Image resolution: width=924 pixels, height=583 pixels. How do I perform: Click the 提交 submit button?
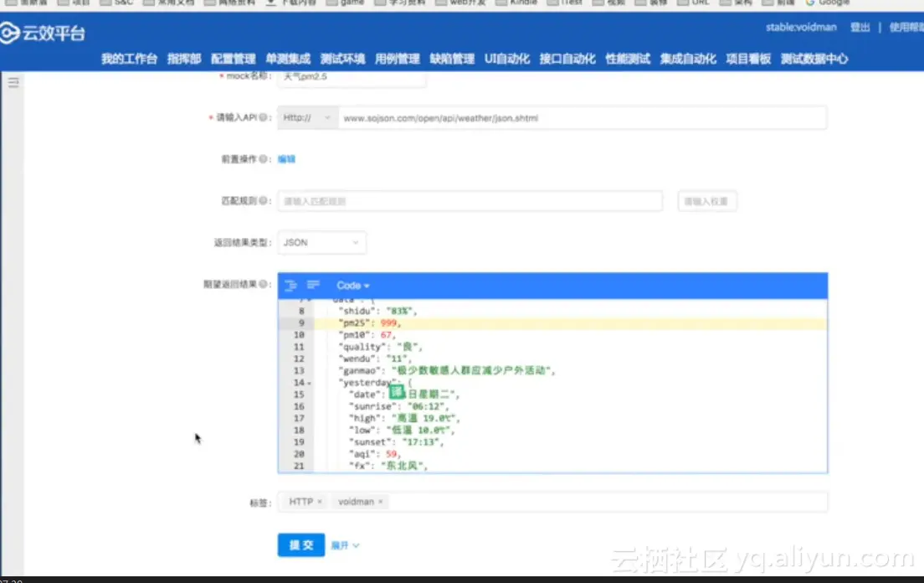point(301,545)
